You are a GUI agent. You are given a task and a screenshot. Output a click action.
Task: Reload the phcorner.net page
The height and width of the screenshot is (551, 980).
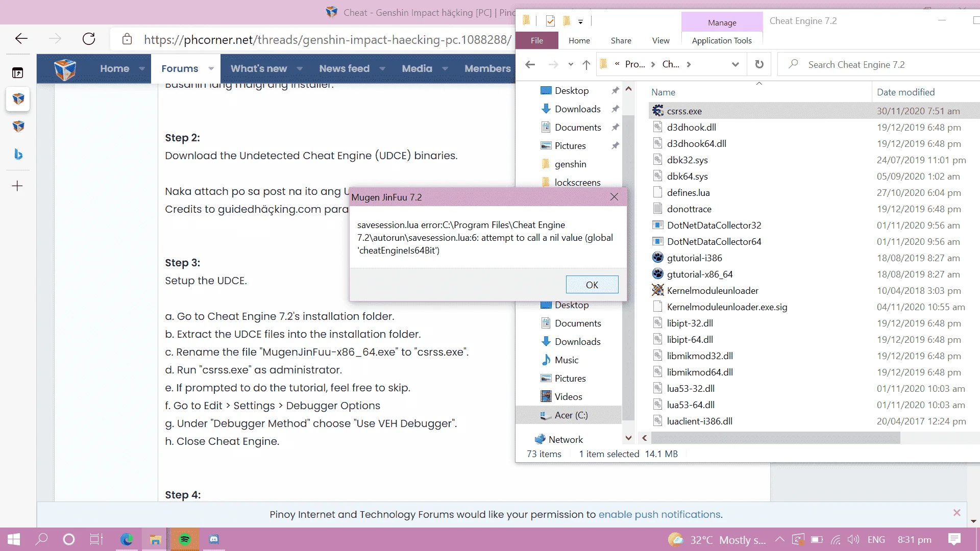(x=89, y=39)
